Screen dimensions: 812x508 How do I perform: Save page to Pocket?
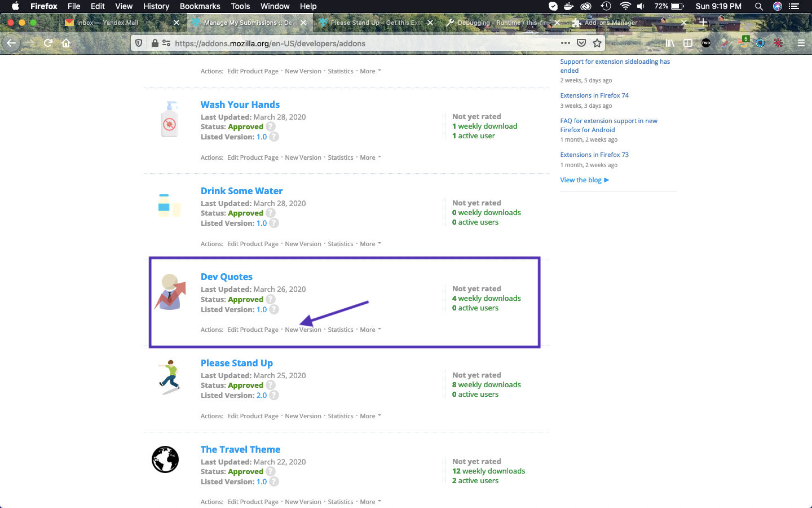point(581,43)
